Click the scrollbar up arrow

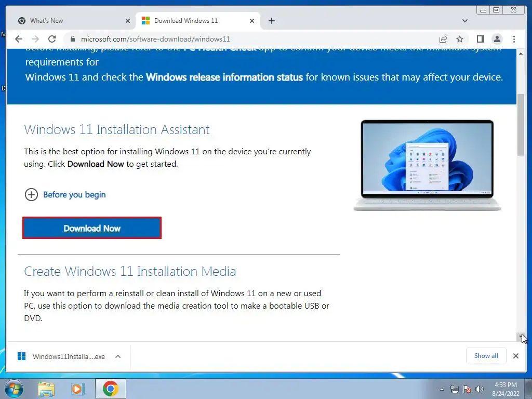pos(521,54)
